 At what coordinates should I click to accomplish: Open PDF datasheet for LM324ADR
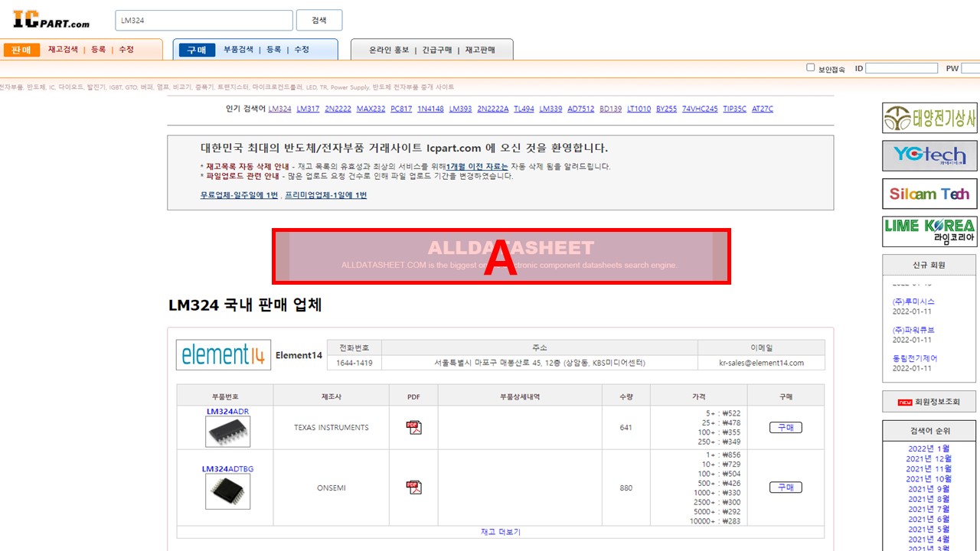click(413, 427)
